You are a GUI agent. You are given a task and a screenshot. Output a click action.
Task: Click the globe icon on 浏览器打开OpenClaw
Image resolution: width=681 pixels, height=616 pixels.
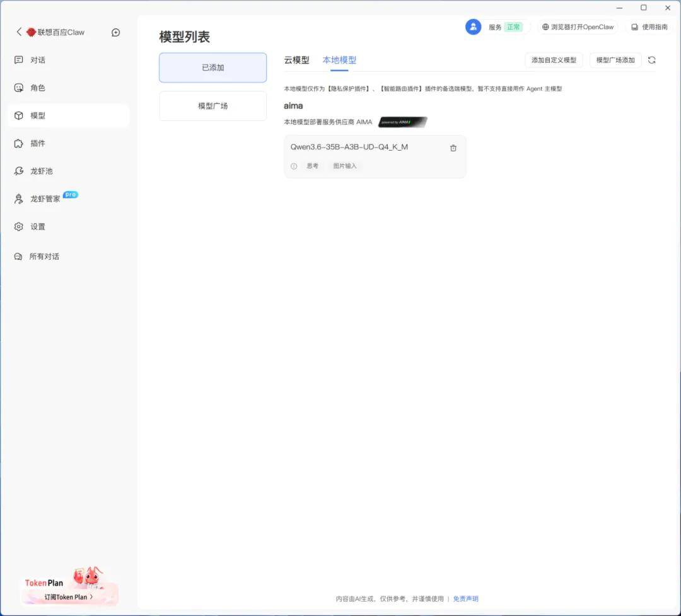pos(545,27)
